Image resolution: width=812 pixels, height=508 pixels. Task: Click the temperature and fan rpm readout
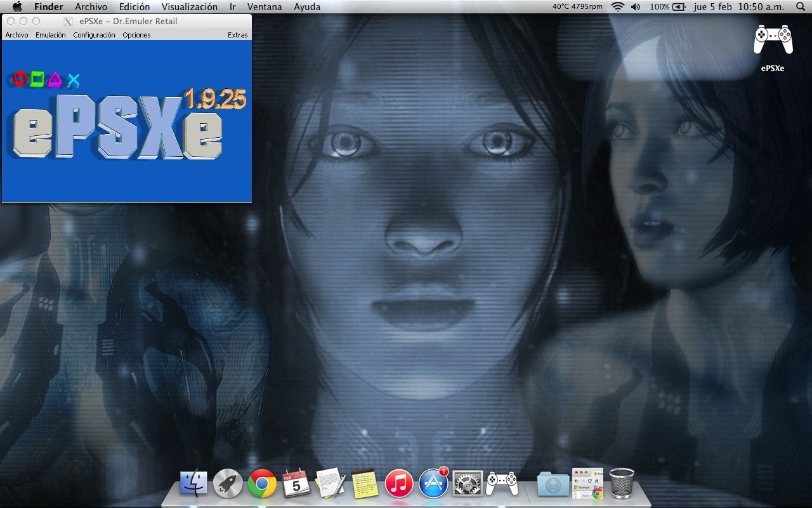[577, 7]
